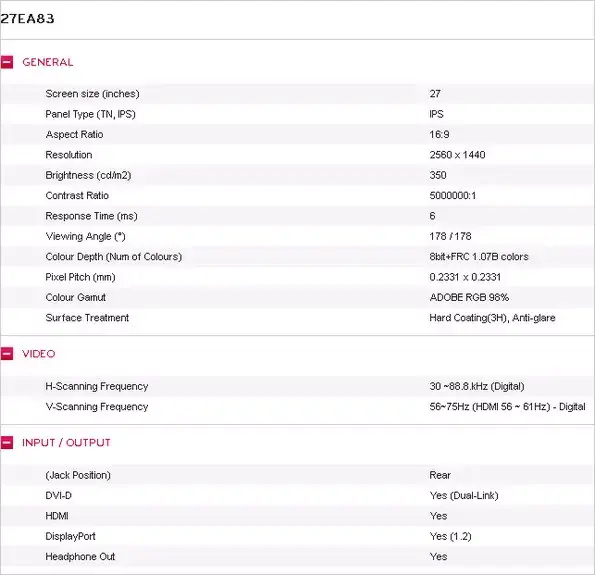Click the 8bit+FRC 1.07B colors value
Image resolution: width=595 pixels, height=575 pixels.
pos(479,257)
